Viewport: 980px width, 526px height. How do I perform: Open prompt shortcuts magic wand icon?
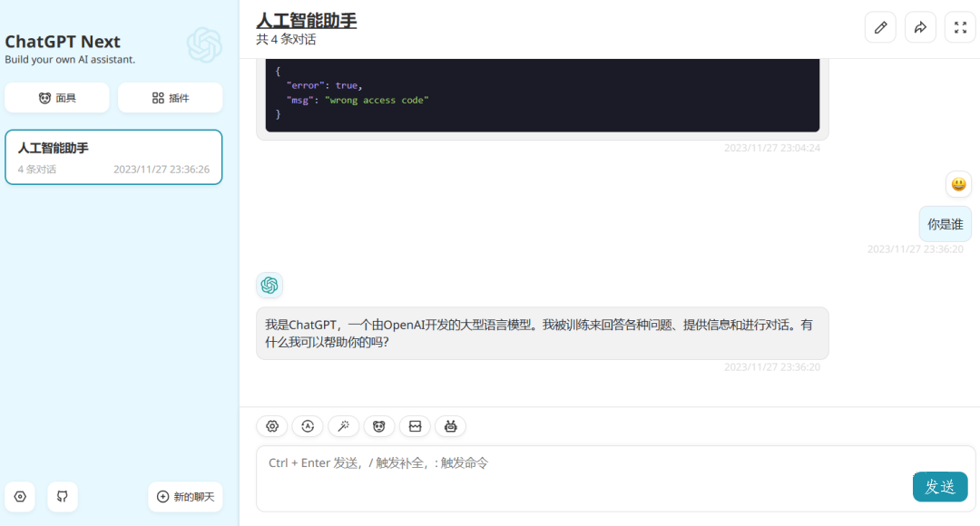343,426
